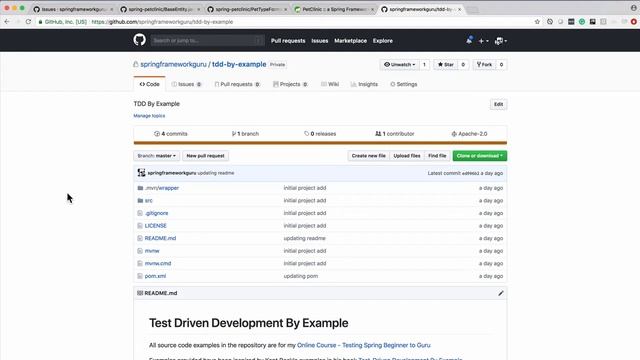Open tdd-by-example repository name link
Image resolution: width=640 pixels, height=360 pixels.
click(239, 64)
